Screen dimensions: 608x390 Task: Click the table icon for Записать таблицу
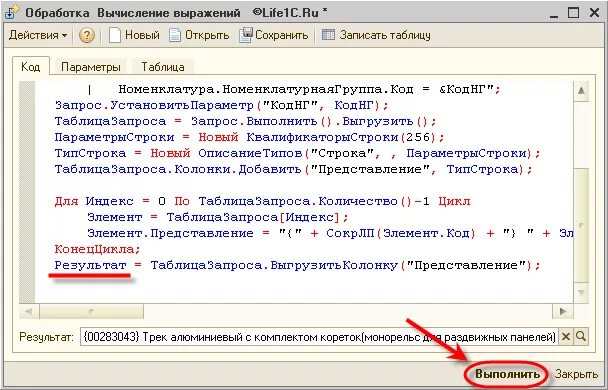pyautogui.click(x=328, y=35)
